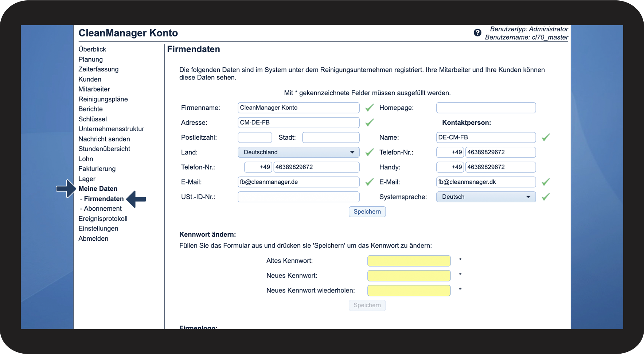Open the Zeiterfassung menu item

[98, 69]
